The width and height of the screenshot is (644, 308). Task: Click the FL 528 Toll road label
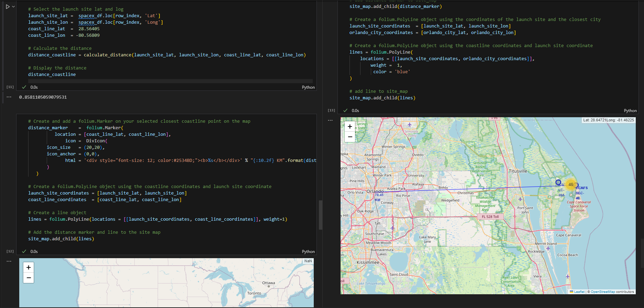[x=490, y=217]
